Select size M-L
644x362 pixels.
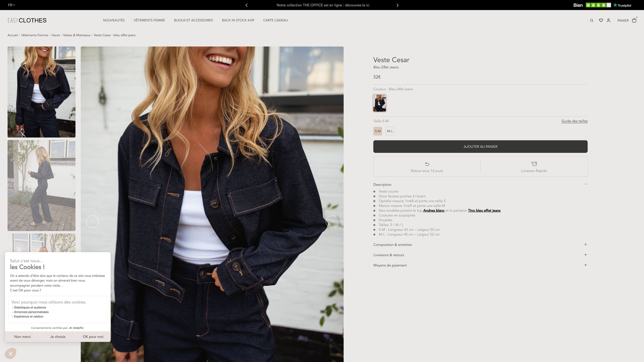[x=390, y=131]
